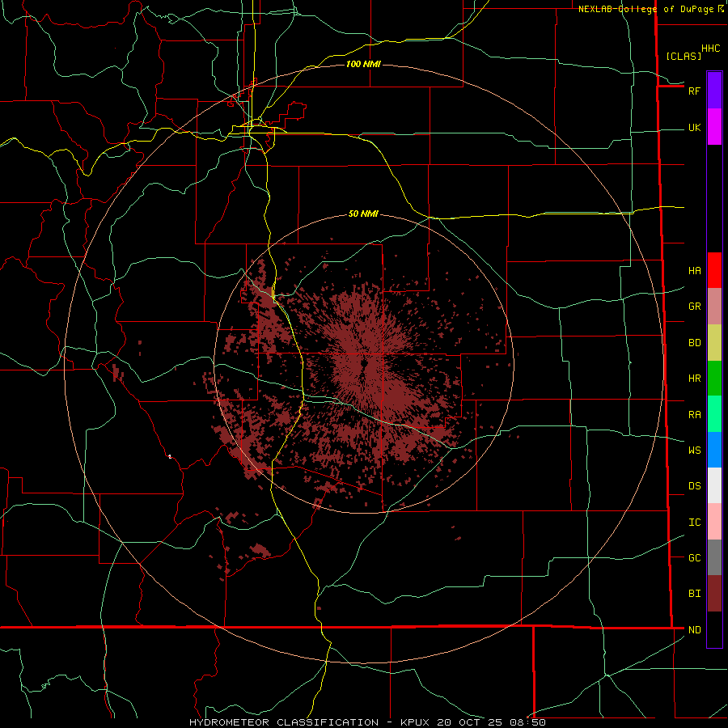
Task: Click the 08:50 timestamp
Action: [527, 722]
